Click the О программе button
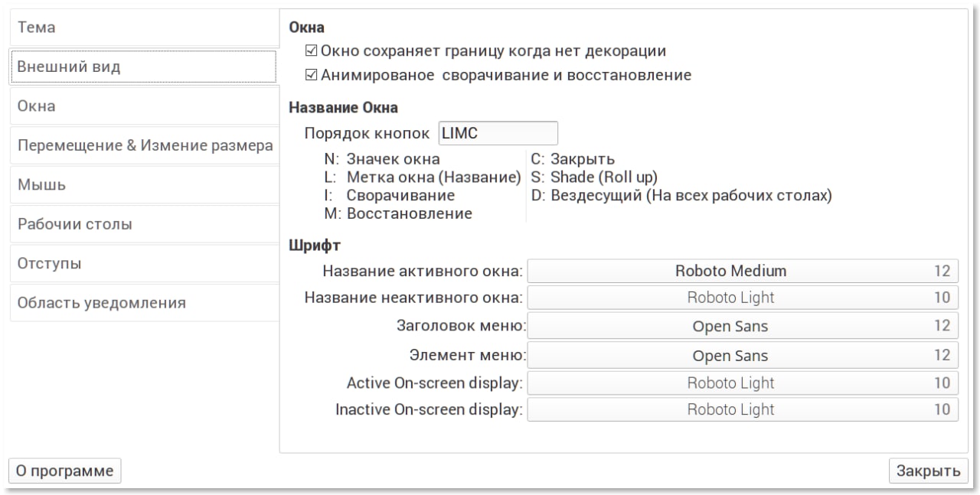This screenshot has width=980, height=495. (64, 471)
